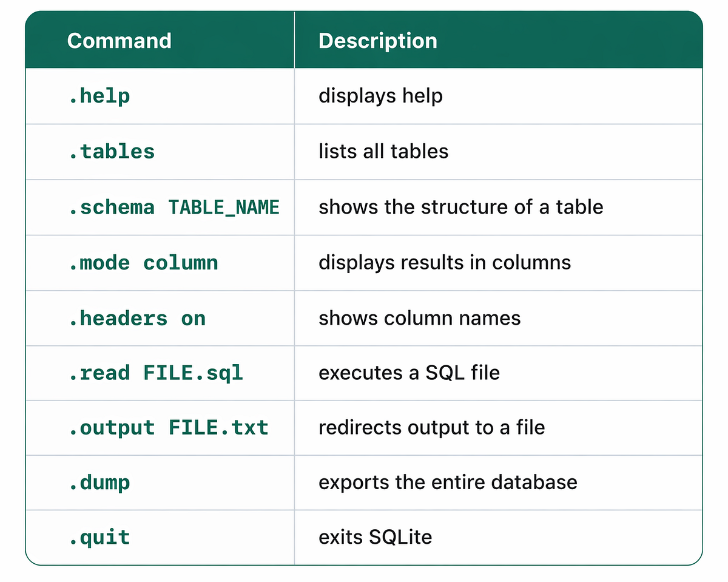Select the 'exits SQLite' description
Viewport: 728px width, 582px height.
[376, 537]
